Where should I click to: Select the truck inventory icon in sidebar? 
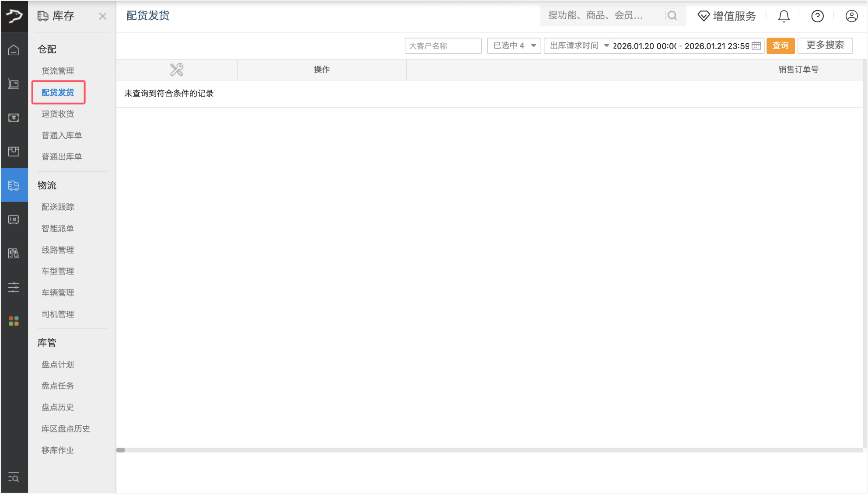pyautogui.click(x=14, y=185)
